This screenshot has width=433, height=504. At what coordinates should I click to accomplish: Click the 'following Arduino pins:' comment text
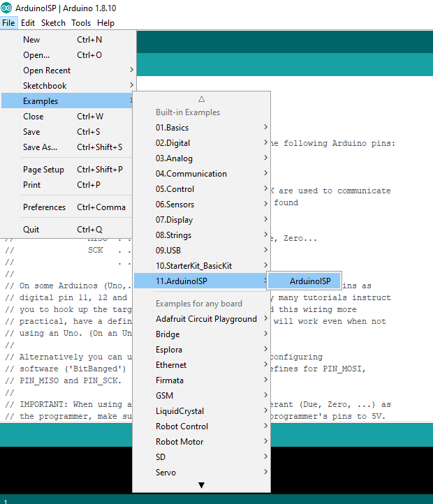pos(339,143)
